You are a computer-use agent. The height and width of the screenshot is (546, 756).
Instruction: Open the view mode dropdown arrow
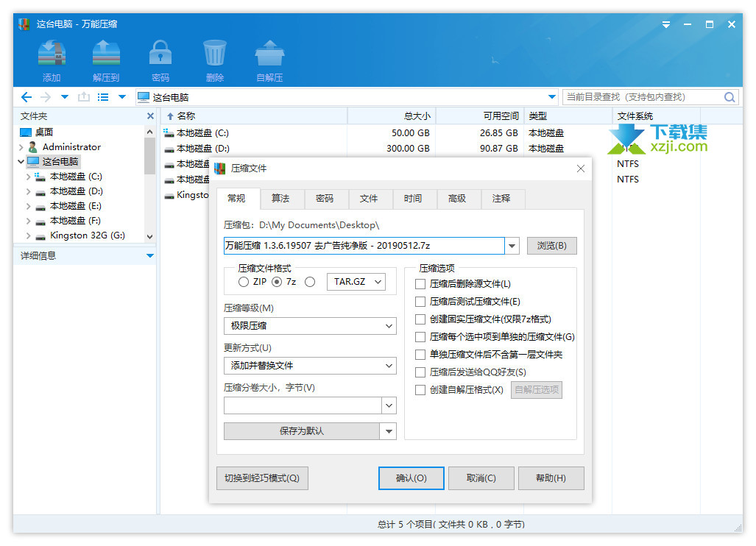(x=122, y=97)
